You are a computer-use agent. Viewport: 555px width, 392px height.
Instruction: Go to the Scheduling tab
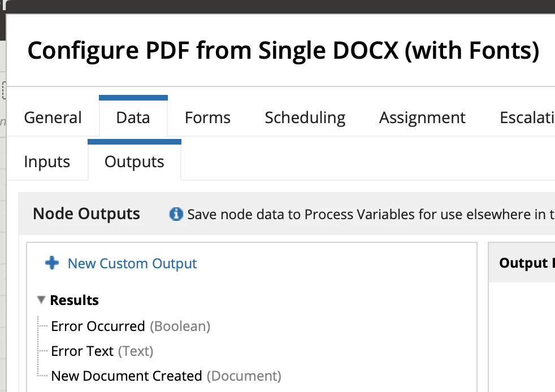(x=305, y=117)
